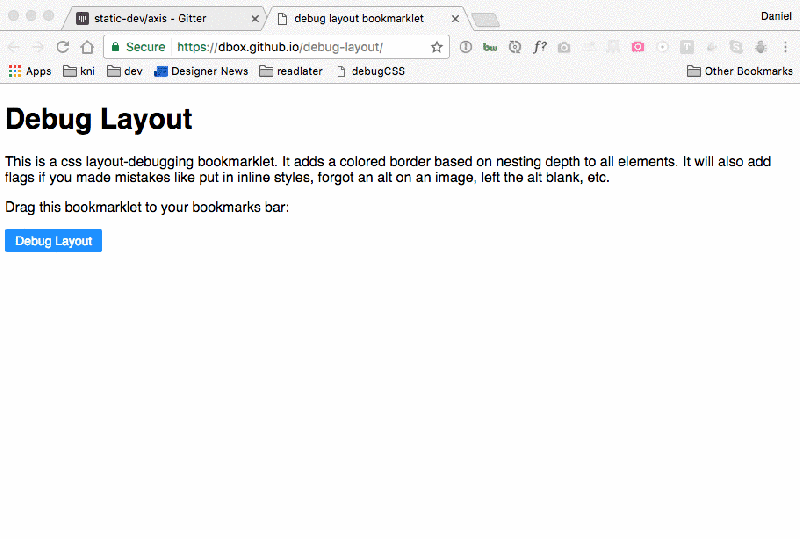
Task: Open the WhatFont f? extension
Action: click(539, 47)
